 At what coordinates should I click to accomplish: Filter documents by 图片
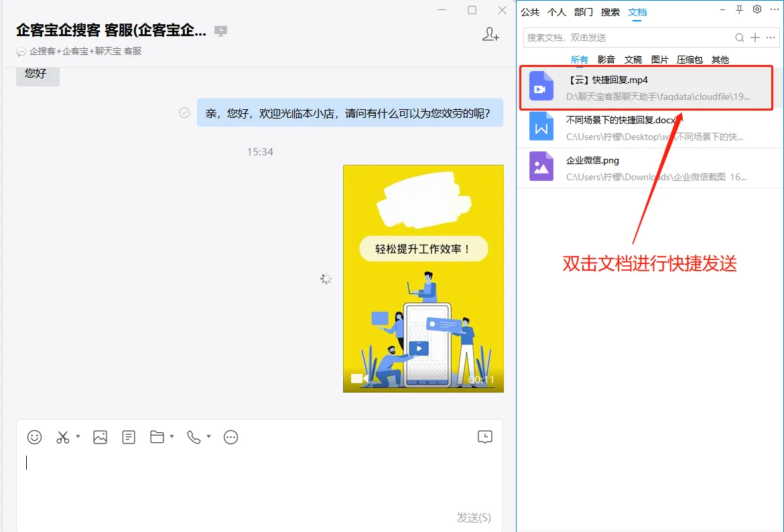[x=660, y=60]
